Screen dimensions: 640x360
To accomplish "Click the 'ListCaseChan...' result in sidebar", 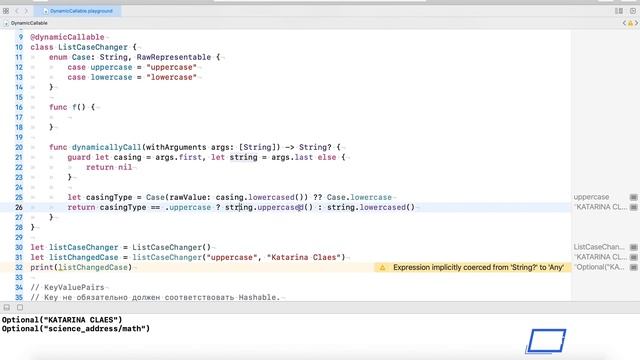I will tap(599, 247).
